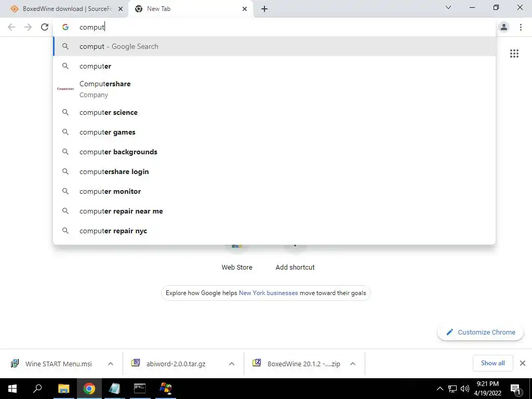Click the address bar containing "comput"
Image resolution: width=532 pixels, height=399 pixels.
[x=274, y=27]
